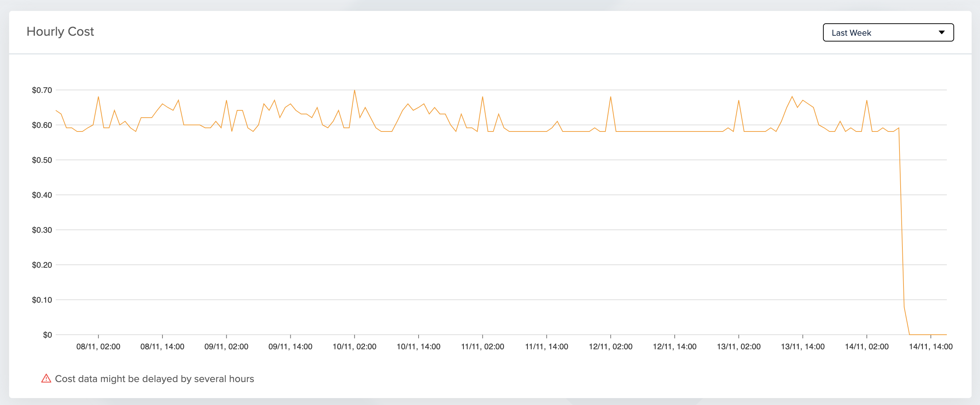The width and height of the screenshot is (980, 405).
Task: Click the 11/11, 14:00 x-axis label
Action: [x=546, y=347]
